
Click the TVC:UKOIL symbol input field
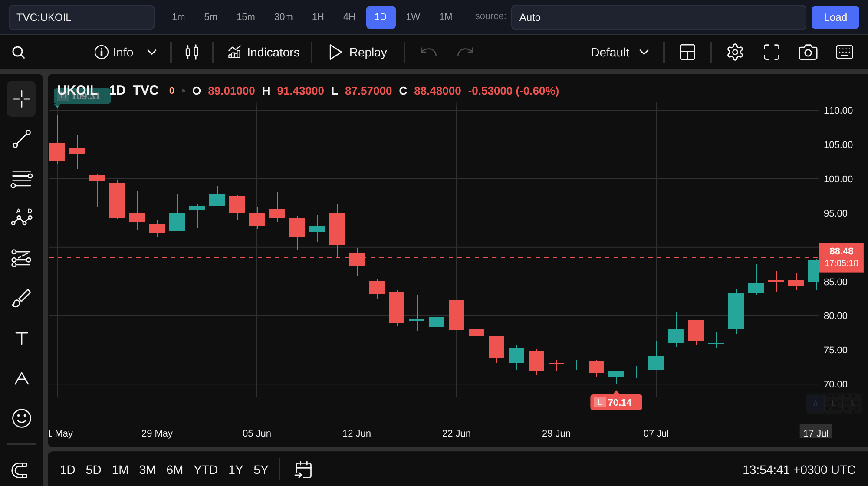tap(82, 17)
